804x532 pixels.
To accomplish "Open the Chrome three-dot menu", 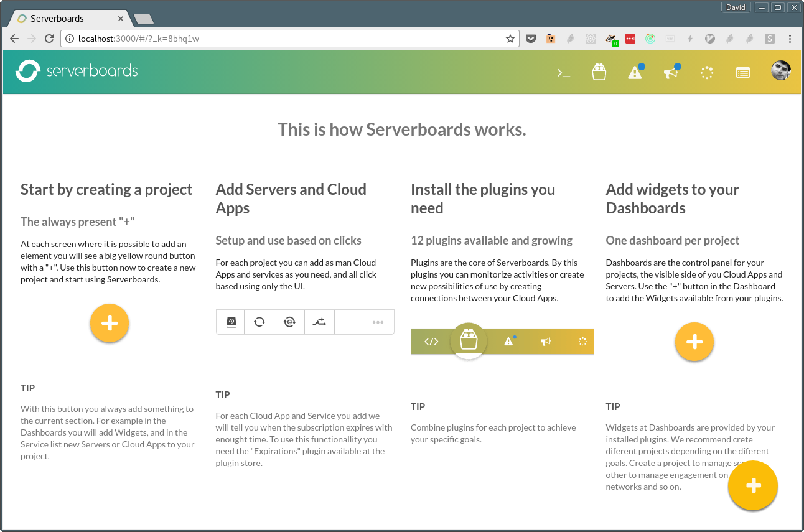I will [790, 39].
